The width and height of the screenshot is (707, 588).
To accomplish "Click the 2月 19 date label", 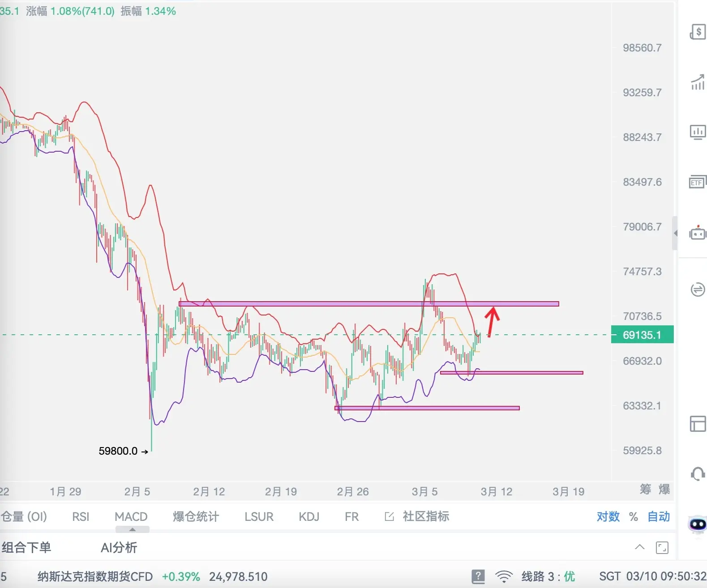I will pyautogui.click(x=281, y=492).
